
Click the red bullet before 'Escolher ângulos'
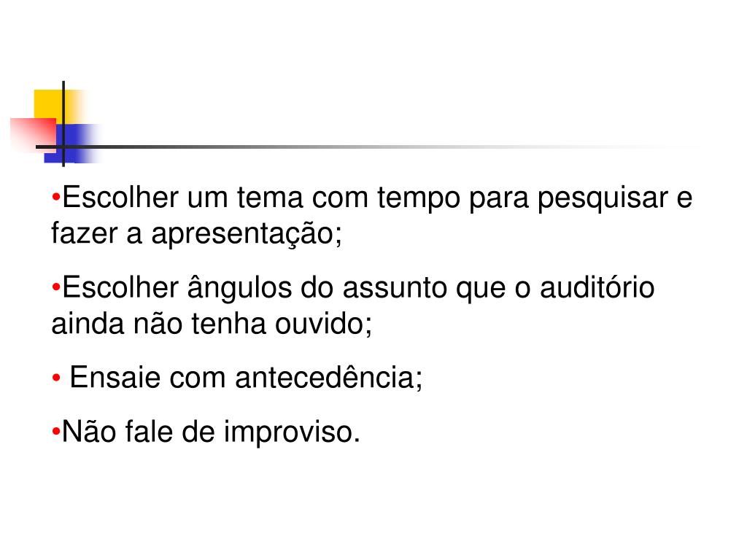click(55, 287)
